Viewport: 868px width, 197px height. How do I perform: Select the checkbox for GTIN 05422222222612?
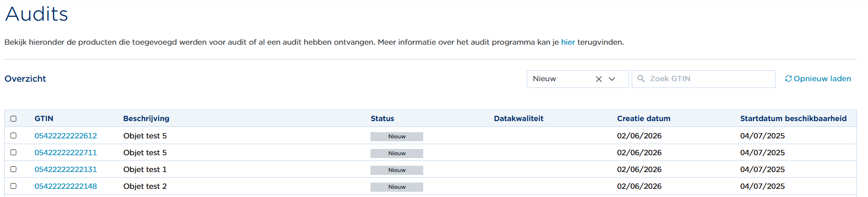(13, 135)
